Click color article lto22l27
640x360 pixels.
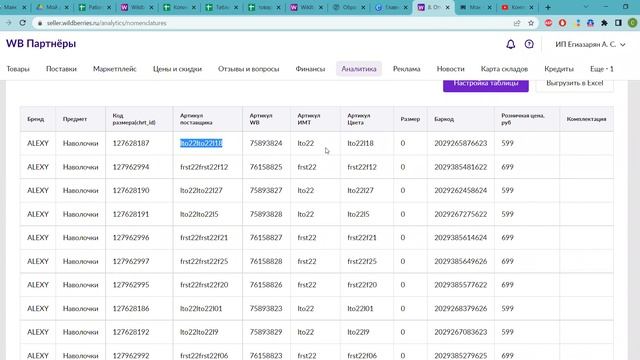pos(360,191)
